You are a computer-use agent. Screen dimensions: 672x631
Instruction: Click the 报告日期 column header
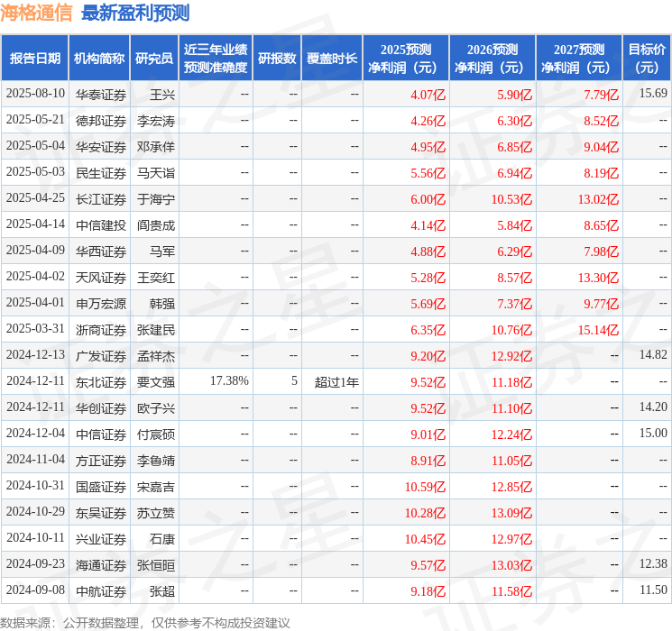pyautogui.click(x=34, y=59)
